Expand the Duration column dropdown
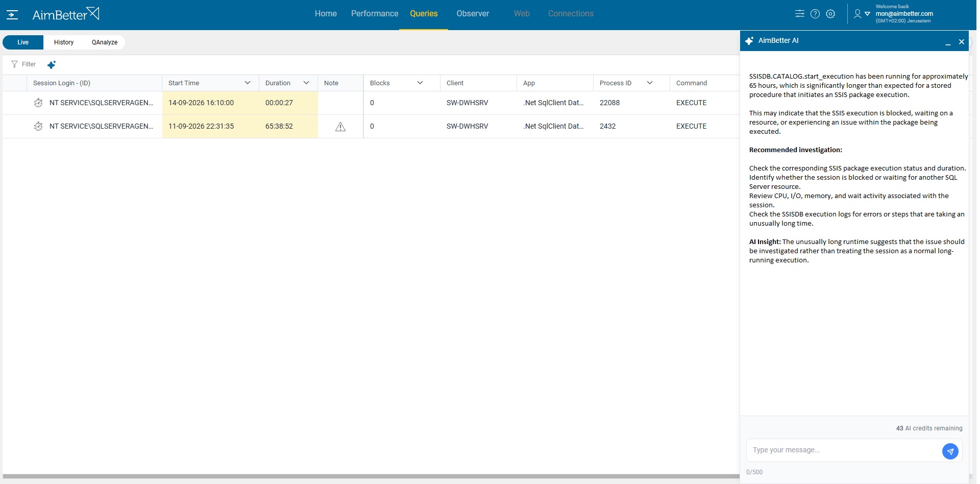980x484 pixels. (306, 83)
